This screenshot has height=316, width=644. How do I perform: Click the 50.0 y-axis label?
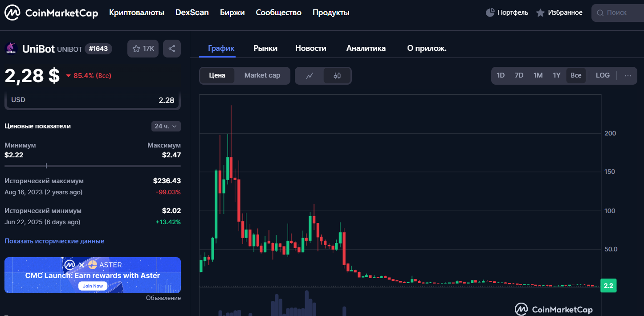(x=611, y=249)
